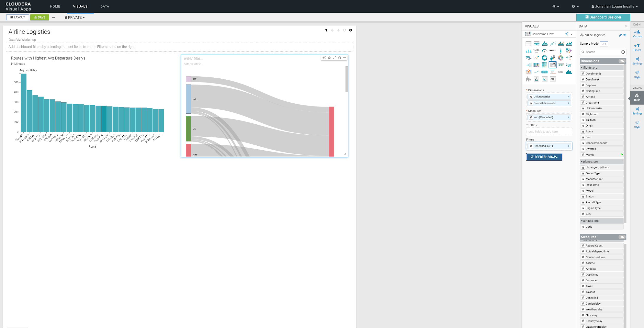Click the REFRESH VISUAL button
This screenshot has height=328, width=644.
point(544,157)
